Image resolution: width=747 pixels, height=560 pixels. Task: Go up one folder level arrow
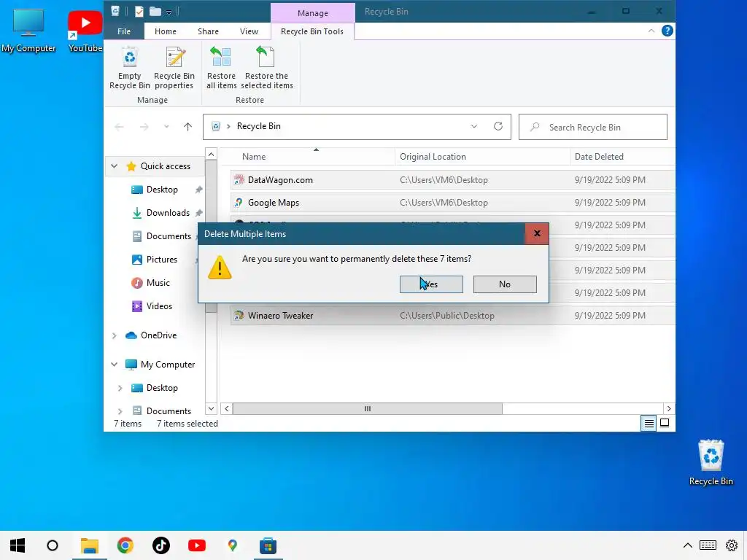click(x=187, y=127)
